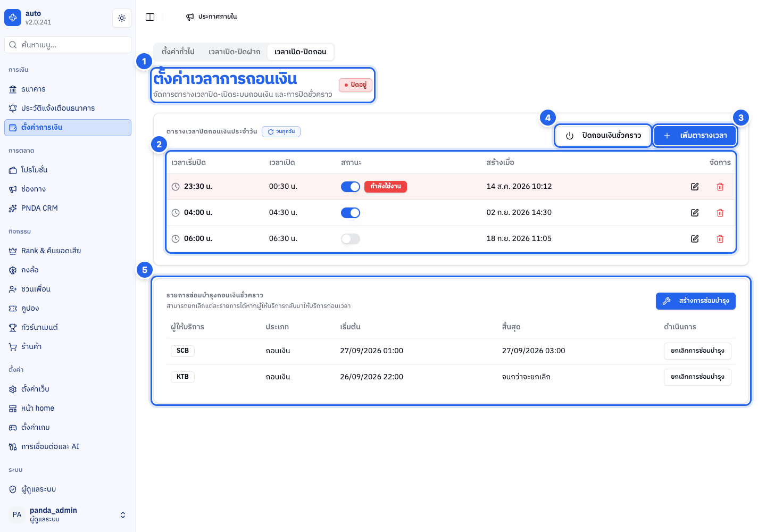766x532 pixels.
Task: Open PNDA CRM menu item
Action: (68, 209)
